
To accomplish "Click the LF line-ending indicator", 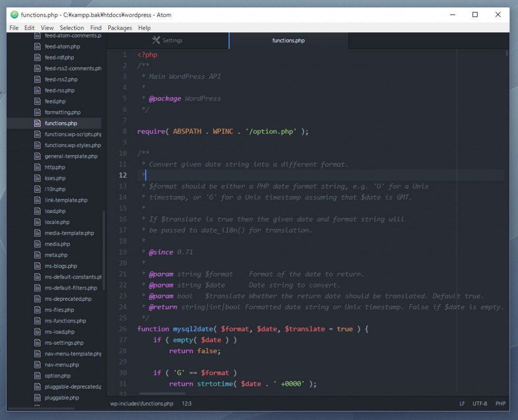I will coord(462,403).
